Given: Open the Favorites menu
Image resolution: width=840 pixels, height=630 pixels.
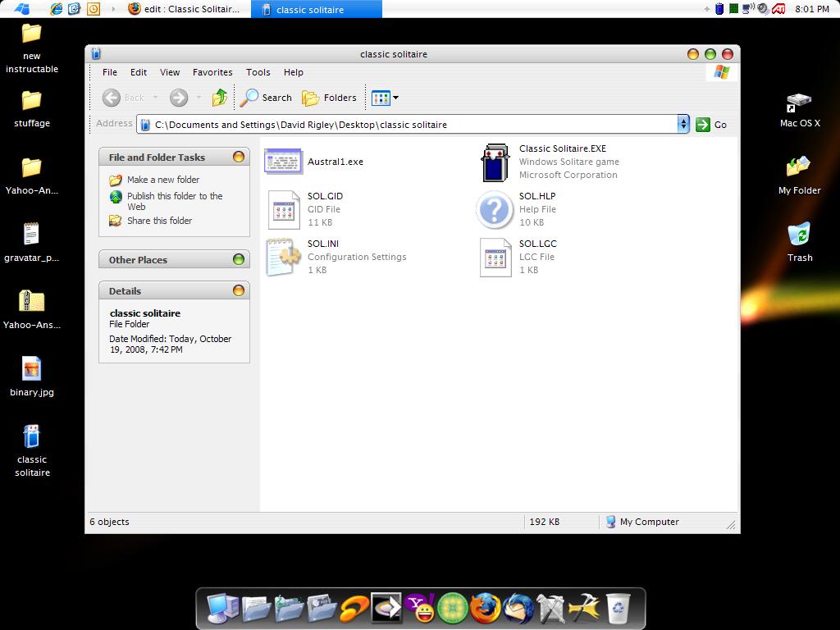Looking at the screenshot, I should (212, 72).
